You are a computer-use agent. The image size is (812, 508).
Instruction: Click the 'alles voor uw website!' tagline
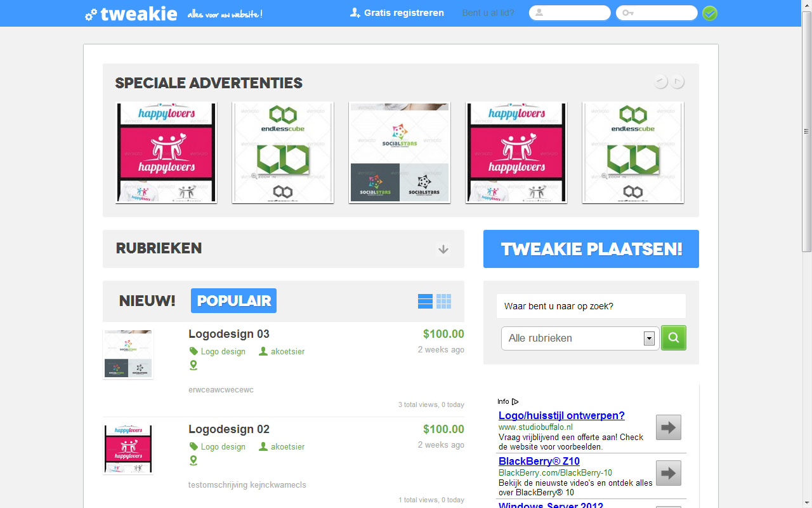tap(225, 14)
